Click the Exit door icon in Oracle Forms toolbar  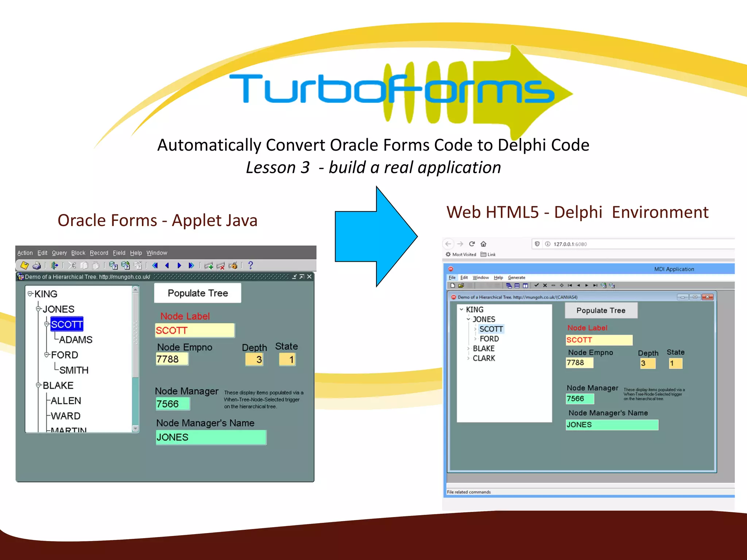tap(54, 265)
